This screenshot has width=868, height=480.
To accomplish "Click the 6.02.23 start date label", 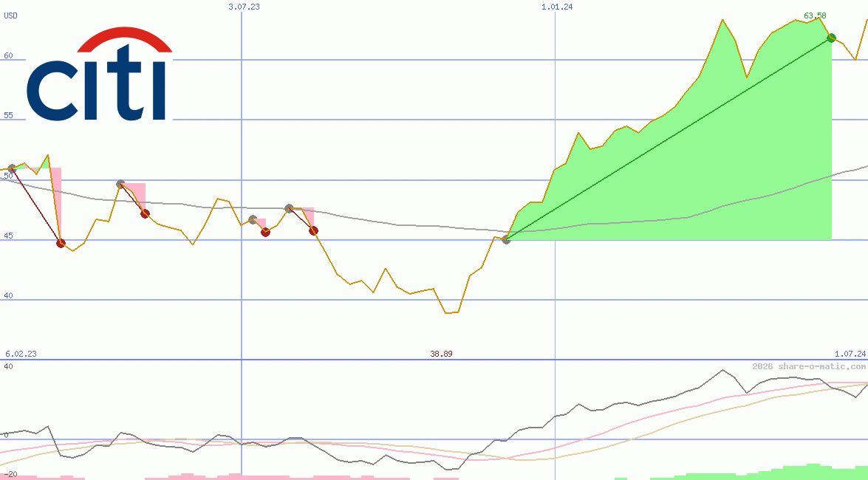I will (x=19, y=354).
